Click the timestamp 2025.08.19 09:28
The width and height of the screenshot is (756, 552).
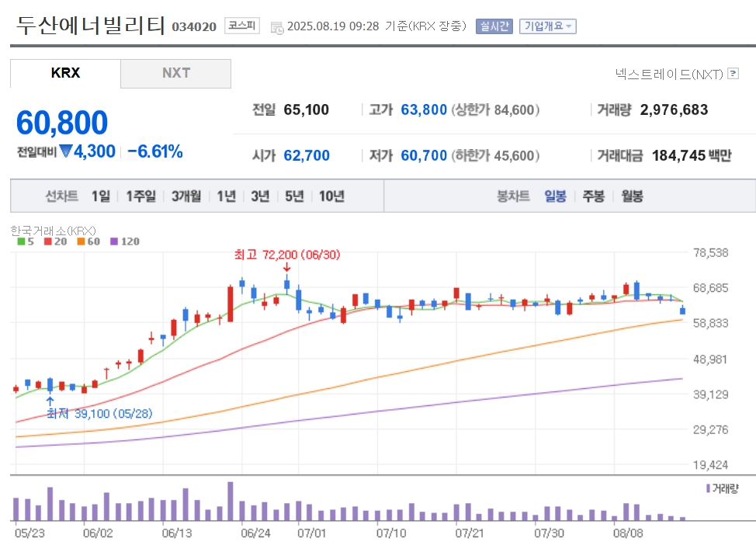click(333, 26)
